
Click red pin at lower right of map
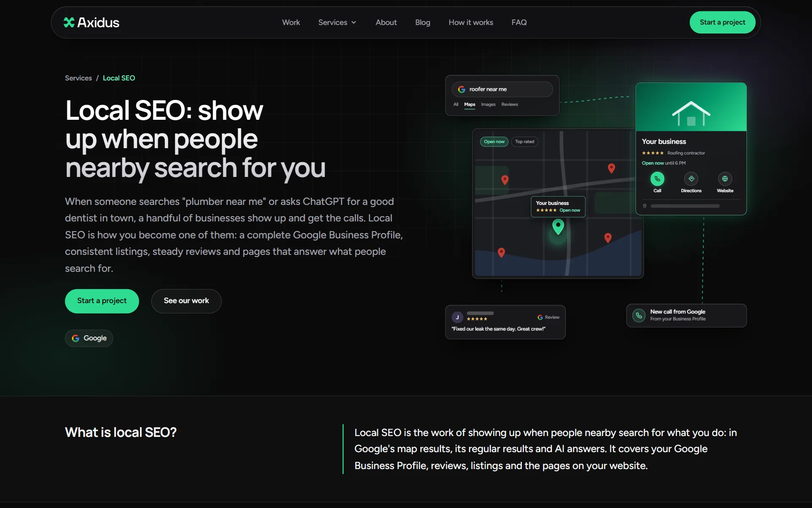click(x=608, y=238)
